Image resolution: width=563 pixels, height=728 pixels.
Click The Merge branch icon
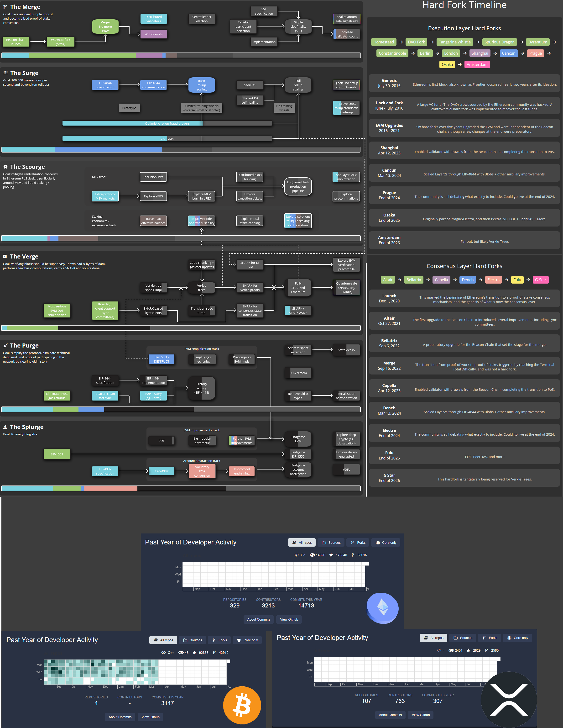click(5, 7)
